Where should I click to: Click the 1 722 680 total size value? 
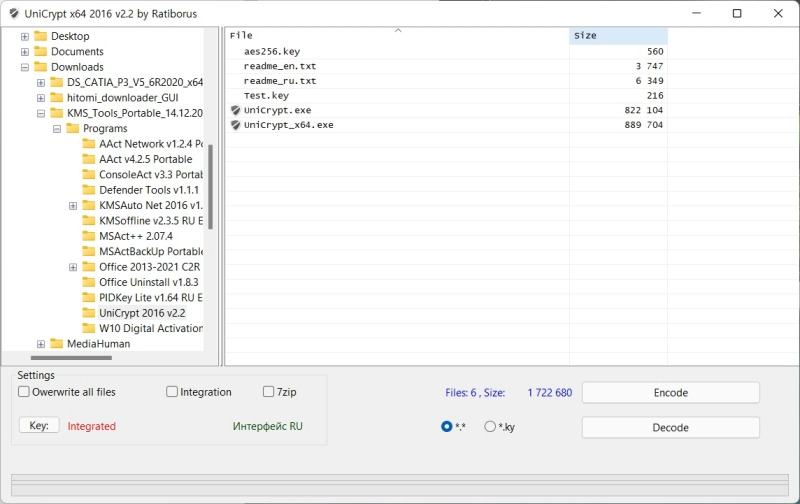(549, 392)
